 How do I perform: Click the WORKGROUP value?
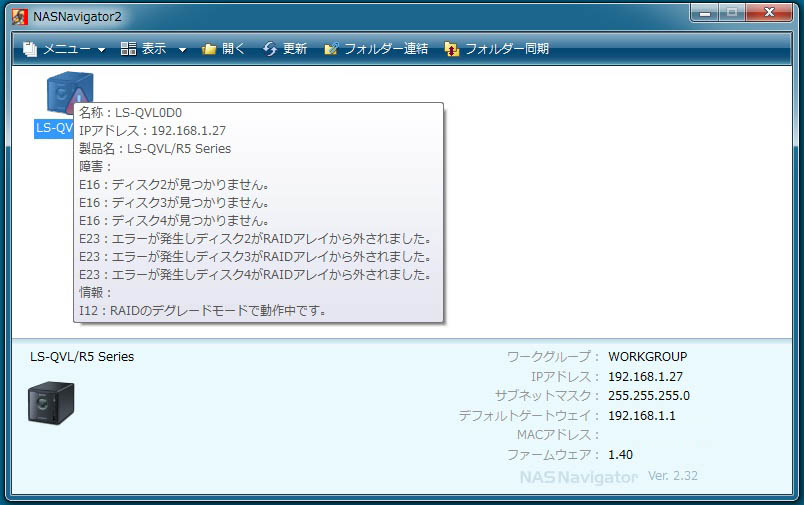[648, 357]
